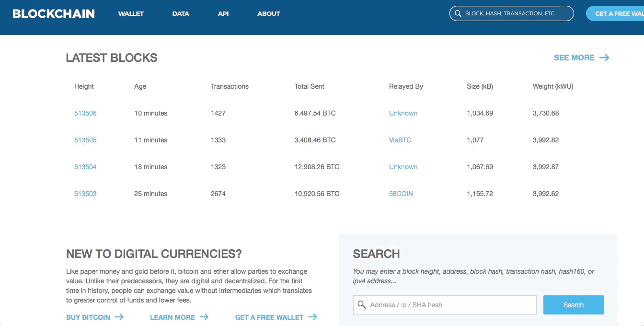
Task: Click the weight value 3,992.62
Action: [546, 194]
